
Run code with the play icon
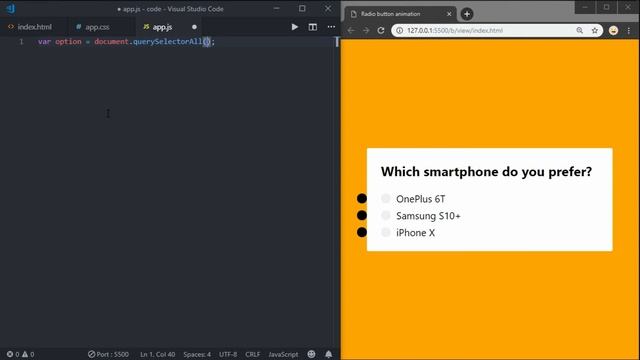point(294,27)
